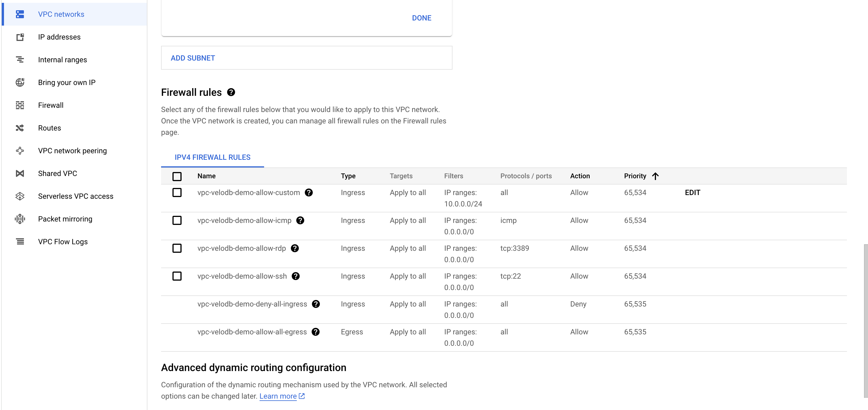
Task: Tick the vpc-velodb-demo-allow-ssh checkbox
Action: pos(177,276)
